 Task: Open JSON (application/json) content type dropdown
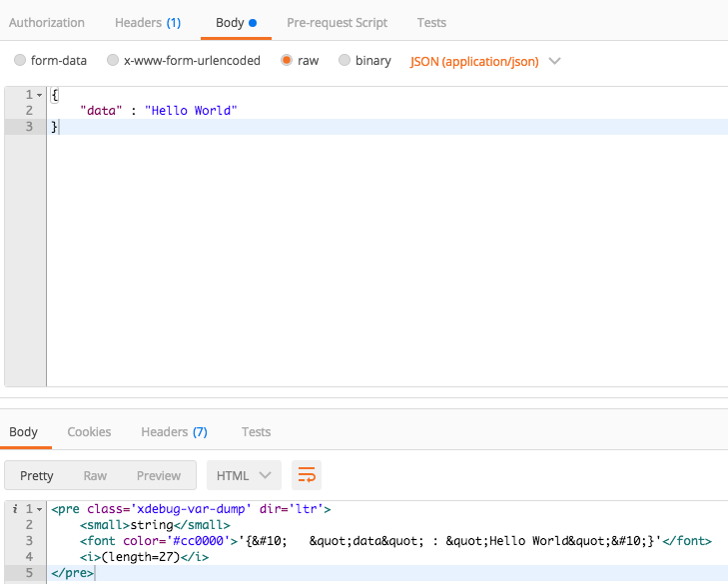click(485, 61)
